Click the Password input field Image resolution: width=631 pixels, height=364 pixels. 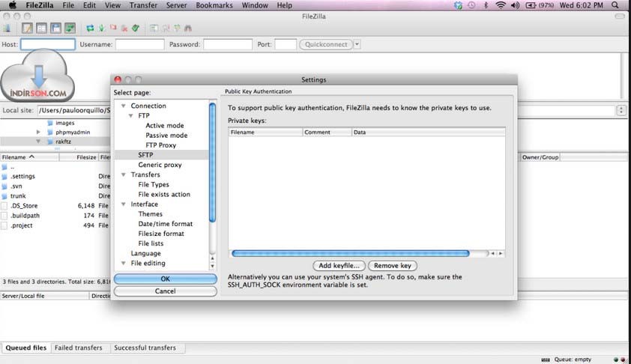[228, 44]
